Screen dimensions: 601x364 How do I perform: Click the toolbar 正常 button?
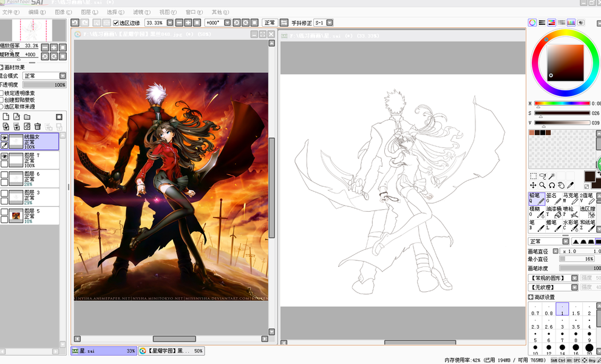click(x=270, y=23)
